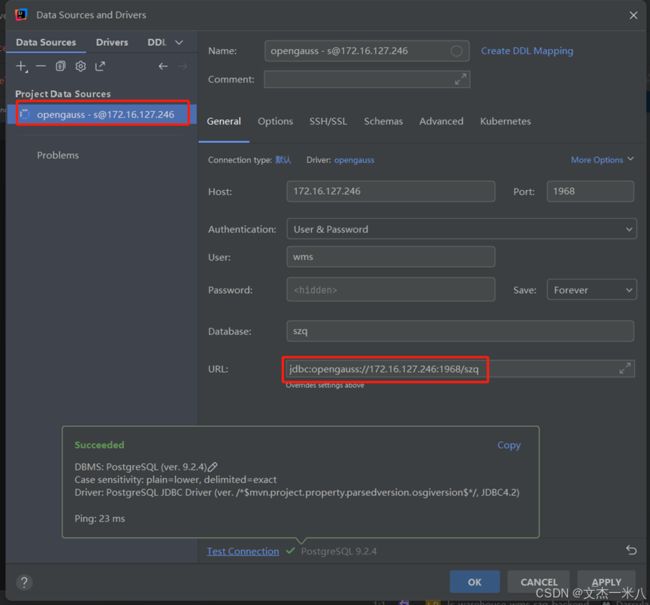Open data source settings gear icon
Screen dimensions: 650x605
click(80, 66)
